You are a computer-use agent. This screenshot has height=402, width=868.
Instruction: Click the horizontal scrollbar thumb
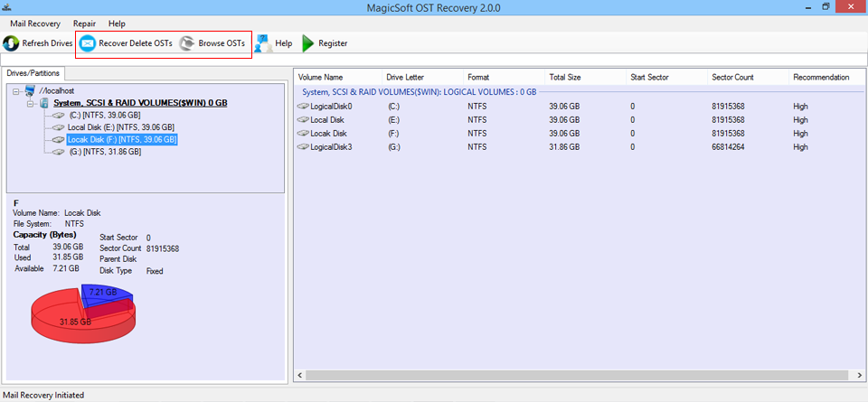click(x=577, y=376)
